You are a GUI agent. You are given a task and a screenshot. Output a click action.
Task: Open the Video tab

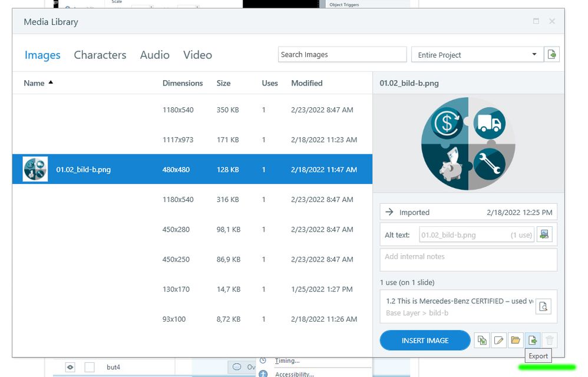[197, 55]
